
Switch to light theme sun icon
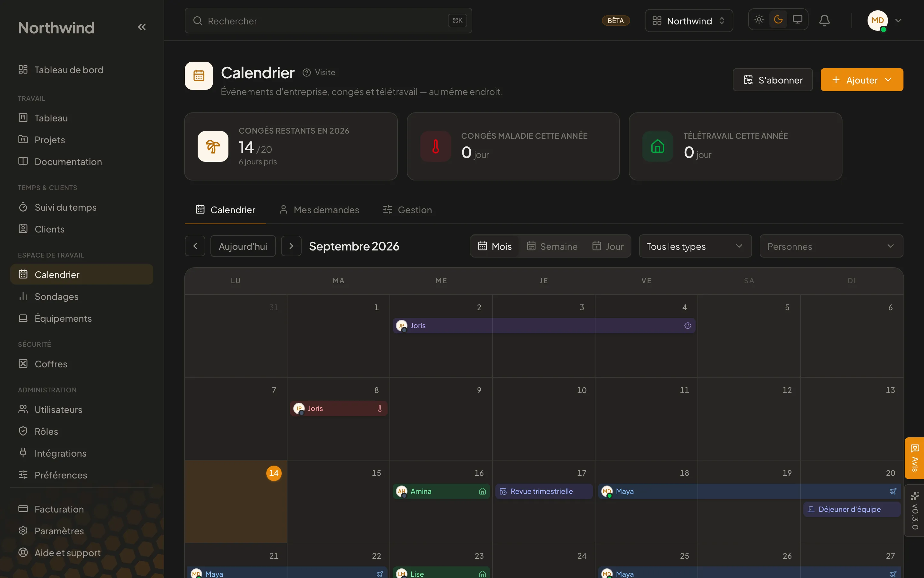tap(759, 20)
